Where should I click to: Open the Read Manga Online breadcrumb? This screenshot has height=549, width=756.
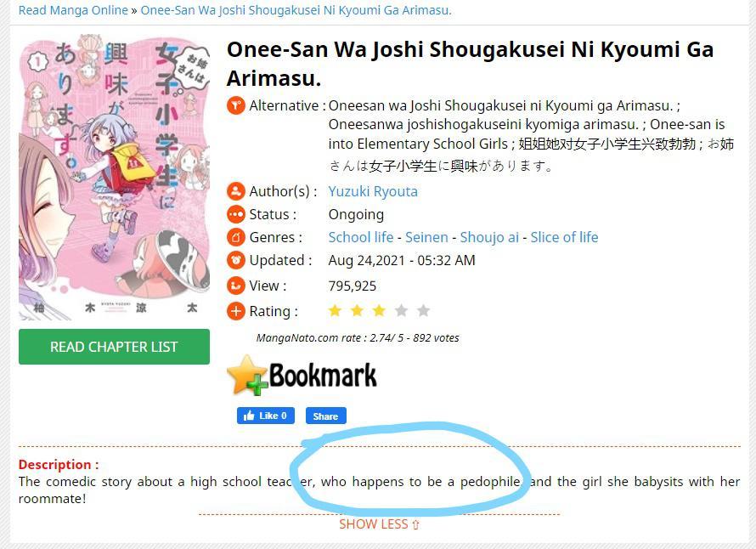(73, 10)
